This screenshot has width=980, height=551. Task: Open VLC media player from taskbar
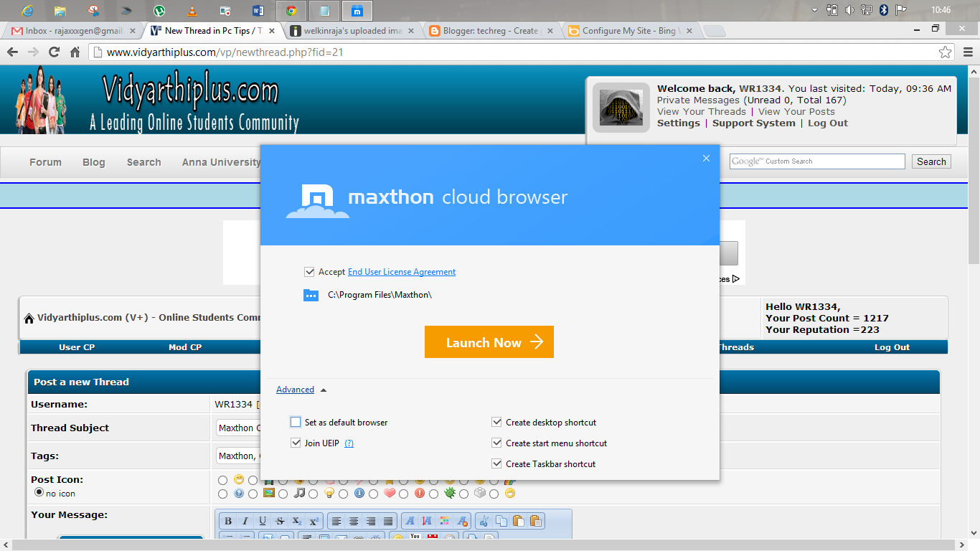coord(192,10)
